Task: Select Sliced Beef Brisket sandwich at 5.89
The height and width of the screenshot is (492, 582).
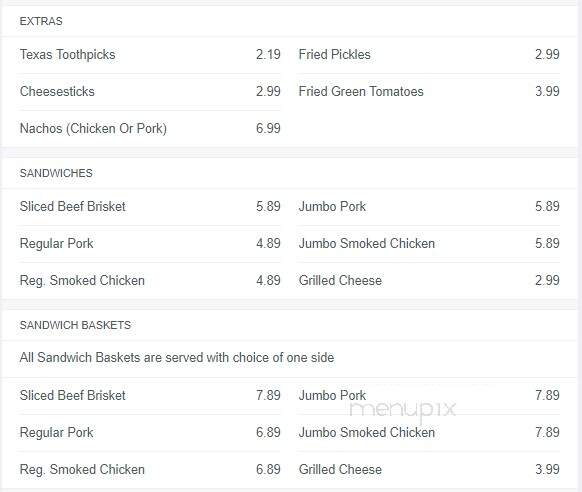Action: point(150,207)
